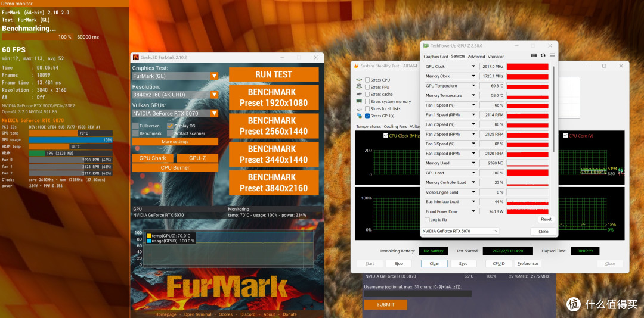Switch to the Graphics Card tab in GPU-Z

click(x=436, y=57)
